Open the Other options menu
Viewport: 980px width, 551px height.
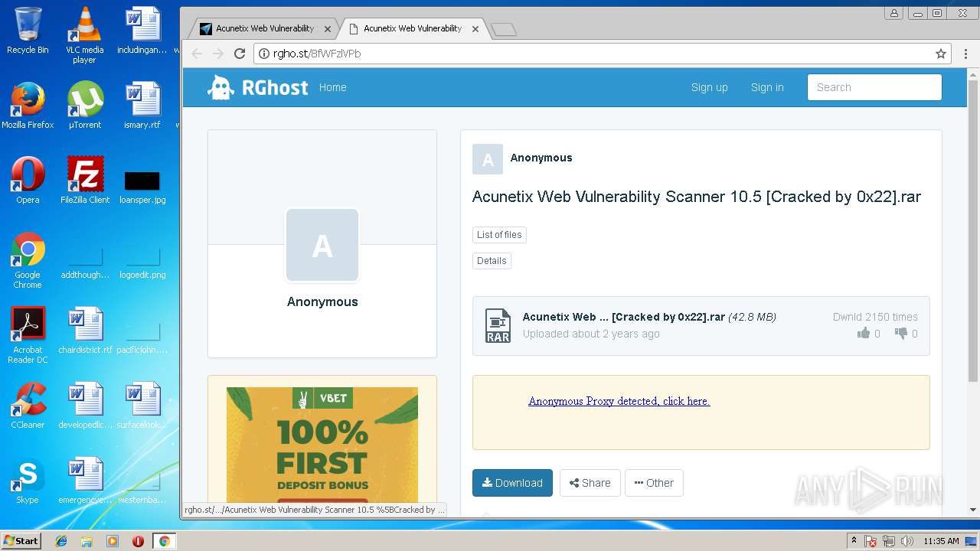point(654,483)
